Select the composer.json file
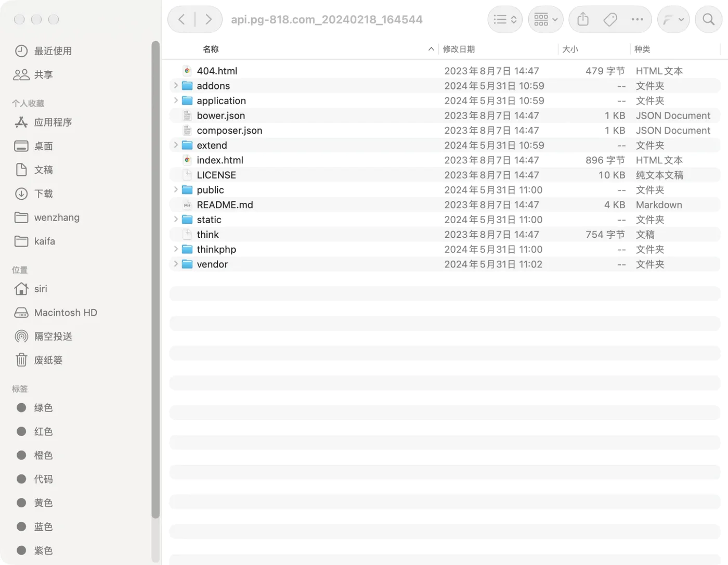Screen dimensions: 728x565 [445, 130]
